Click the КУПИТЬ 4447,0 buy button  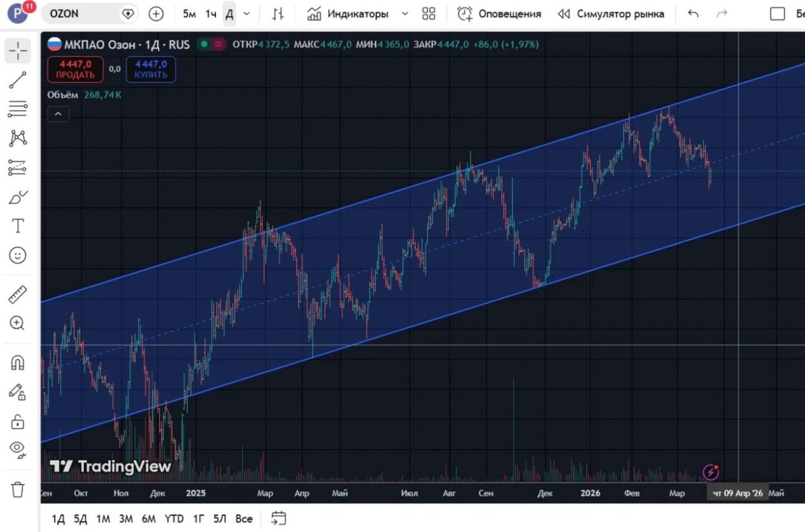pyautogui.click(x=150, y=69)
